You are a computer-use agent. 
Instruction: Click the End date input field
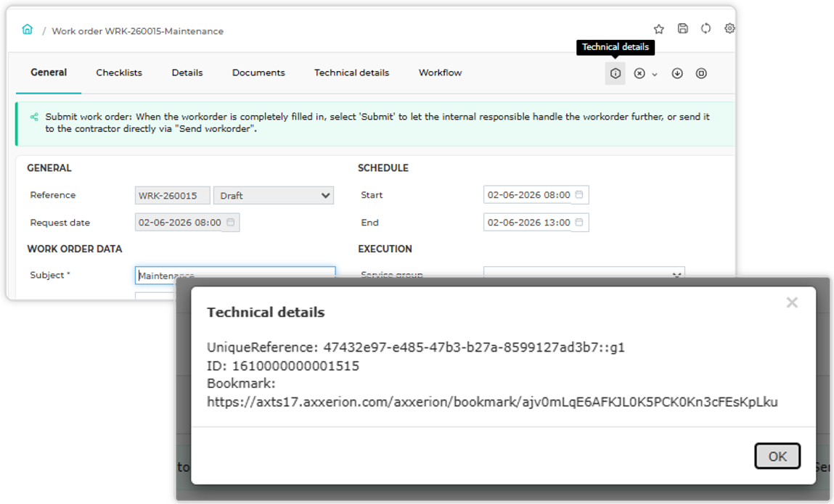pos(536,222)
